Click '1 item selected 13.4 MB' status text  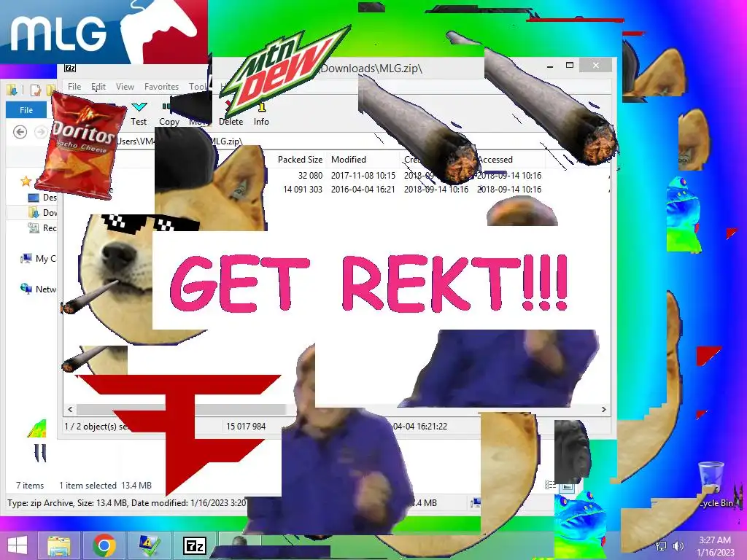point(105,485)
